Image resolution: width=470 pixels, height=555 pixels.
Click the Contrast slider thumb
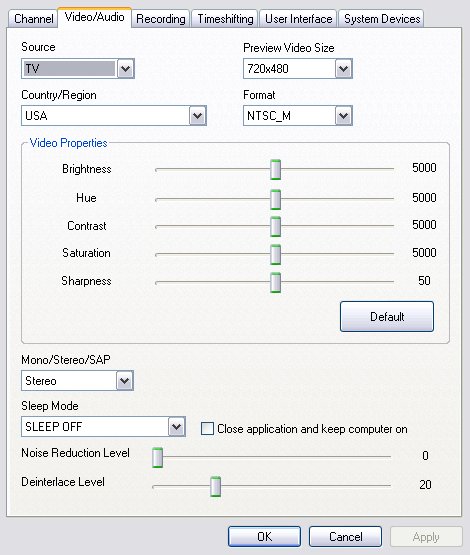click(275, 227)
